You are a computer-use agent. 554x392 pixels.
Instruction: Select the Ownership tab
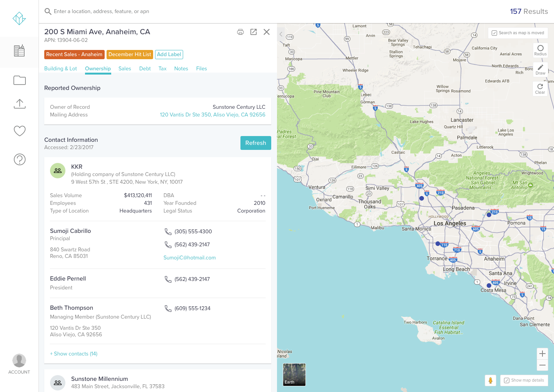click(x=98, y=68)
